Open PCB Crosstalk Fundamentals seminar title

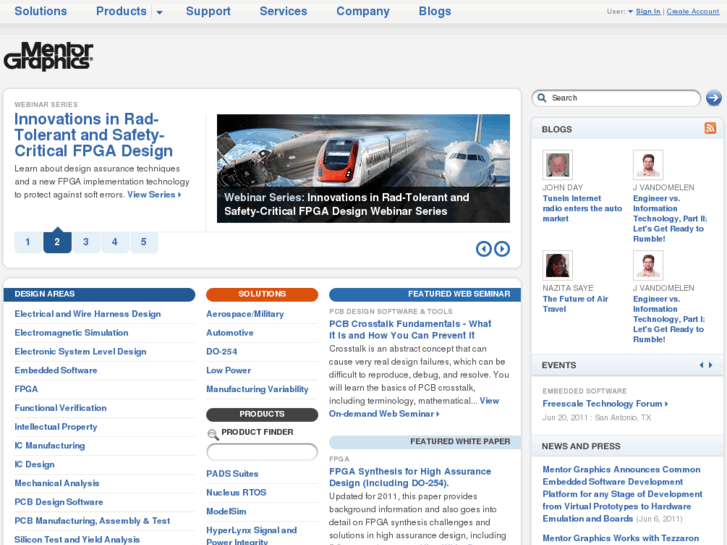point(410,329)
